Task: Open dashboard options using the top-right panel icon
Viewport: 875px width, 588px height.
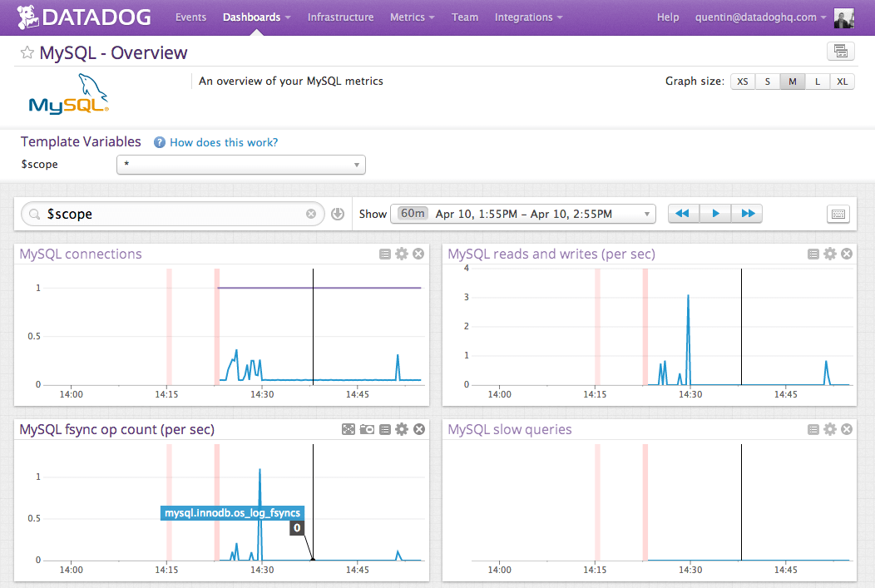Action: (840, 51)
